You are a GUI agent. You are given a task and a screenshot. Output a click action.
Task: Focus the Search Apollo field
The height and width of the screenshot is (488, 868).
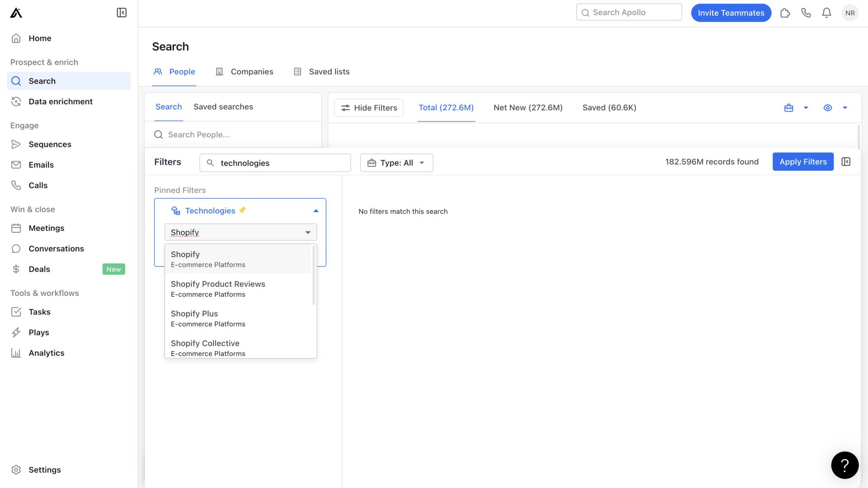pyautogui.click(x=629, y=12)
